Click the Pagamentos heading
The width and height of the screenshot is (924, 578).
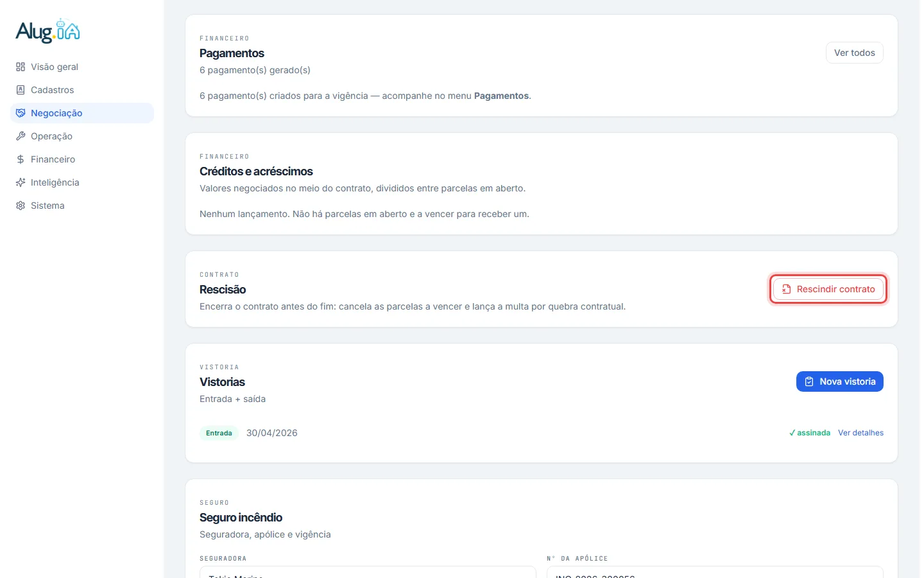[x=232, y=53]
